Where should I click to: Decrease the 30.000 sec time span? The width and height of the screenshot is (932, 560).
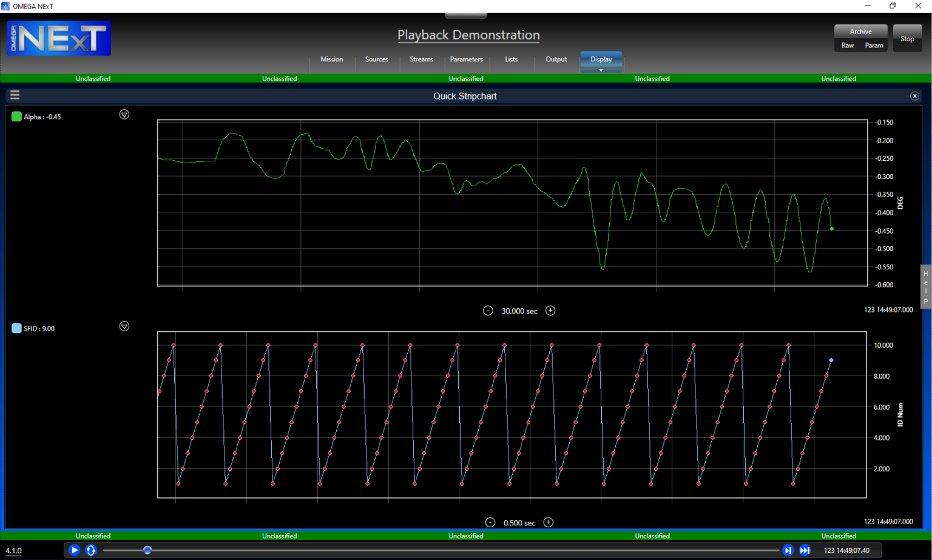pos(488,310)
